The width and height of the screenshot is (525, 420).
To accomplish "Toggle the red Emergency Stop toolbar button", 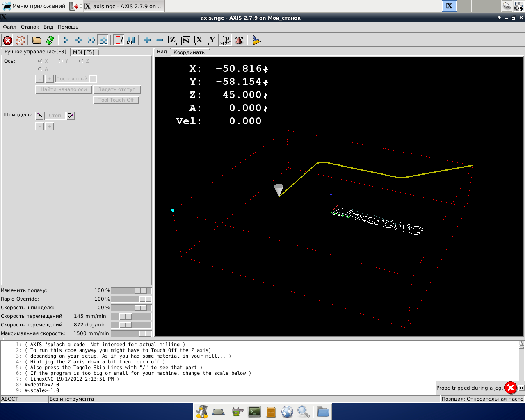I will 8,40.
